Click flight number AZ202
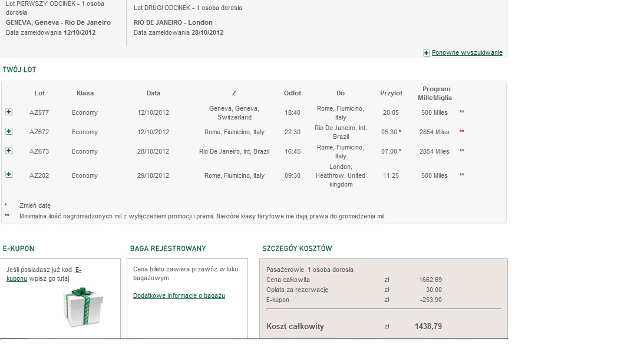 coord(39,175)
